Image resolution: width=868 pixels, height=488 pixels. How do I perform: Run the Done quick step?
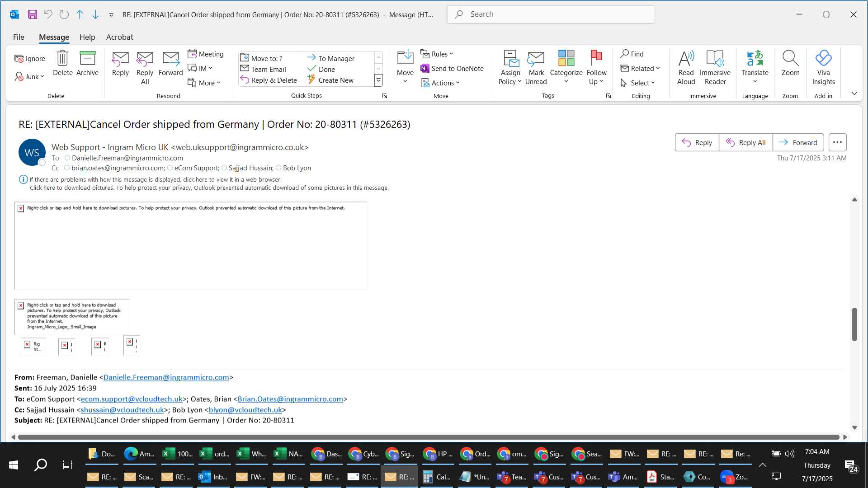pos(321,69)
